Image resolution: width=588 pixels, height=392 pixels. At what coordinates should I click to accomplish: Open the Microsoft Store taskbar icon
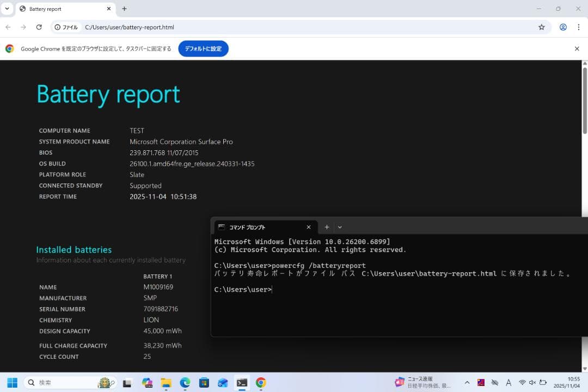204,382
